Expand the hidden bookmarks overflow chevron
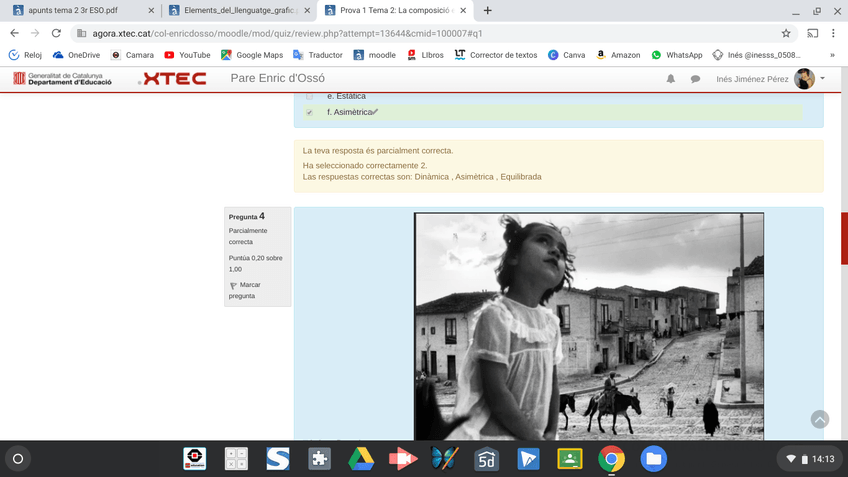The height and width of the screenshot is (477, 848). tap(832, 55)
